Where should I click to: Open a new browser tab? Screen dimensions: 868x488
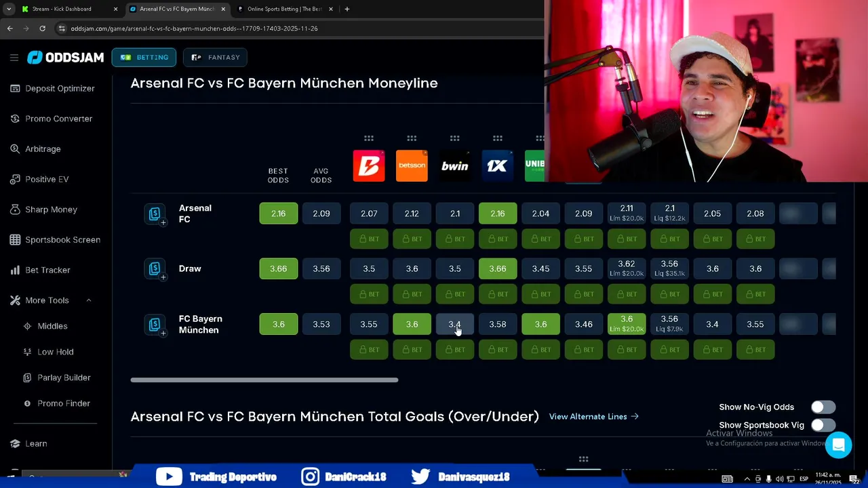(347, 9)
